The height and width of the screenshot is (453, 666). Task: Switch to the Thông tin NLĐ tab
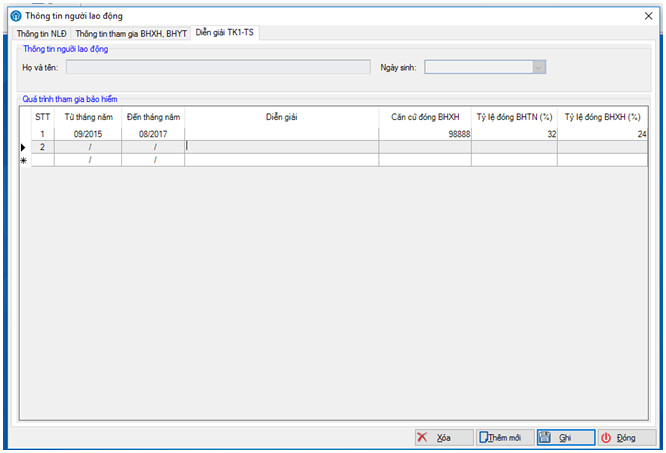click(42, 34)
